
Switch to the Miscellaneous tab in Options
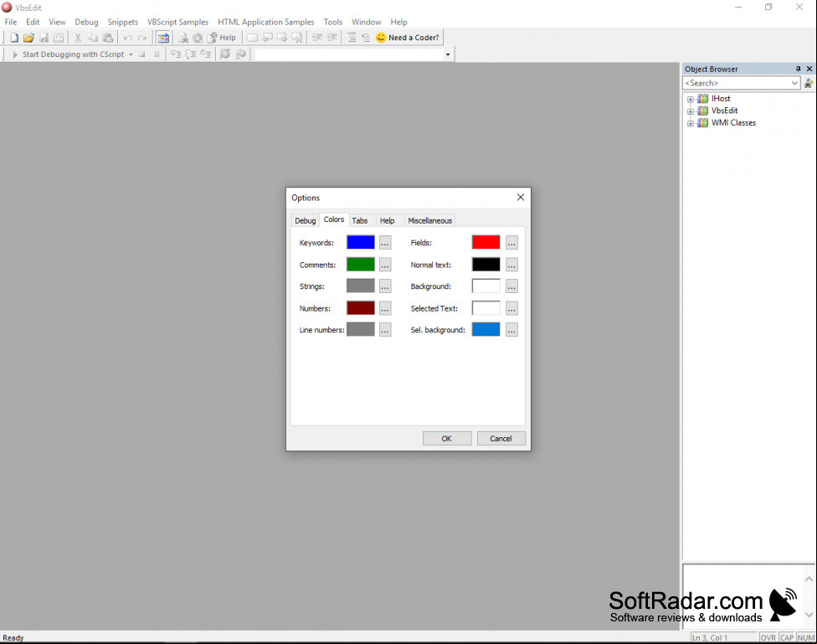430,220
